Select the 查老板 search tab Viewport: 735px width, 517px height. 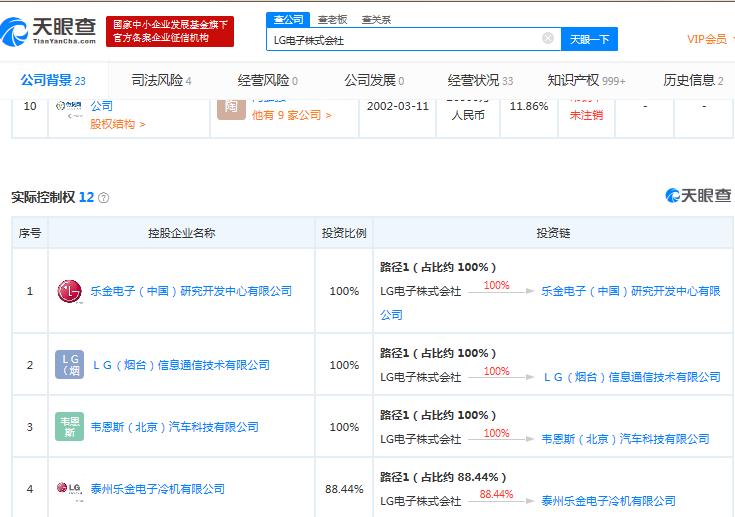[332, 20]
